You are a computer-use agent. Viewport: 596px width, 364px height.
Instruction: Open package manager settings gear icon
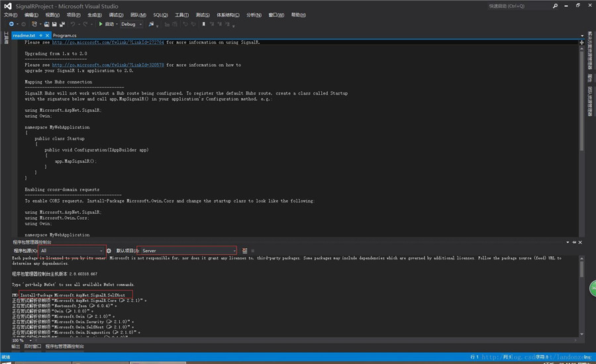pos(109,251)
